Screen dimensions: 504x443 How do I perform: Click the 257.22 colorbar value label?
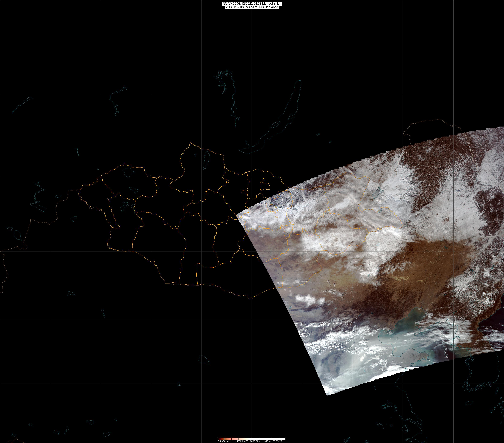click(238, 441)
